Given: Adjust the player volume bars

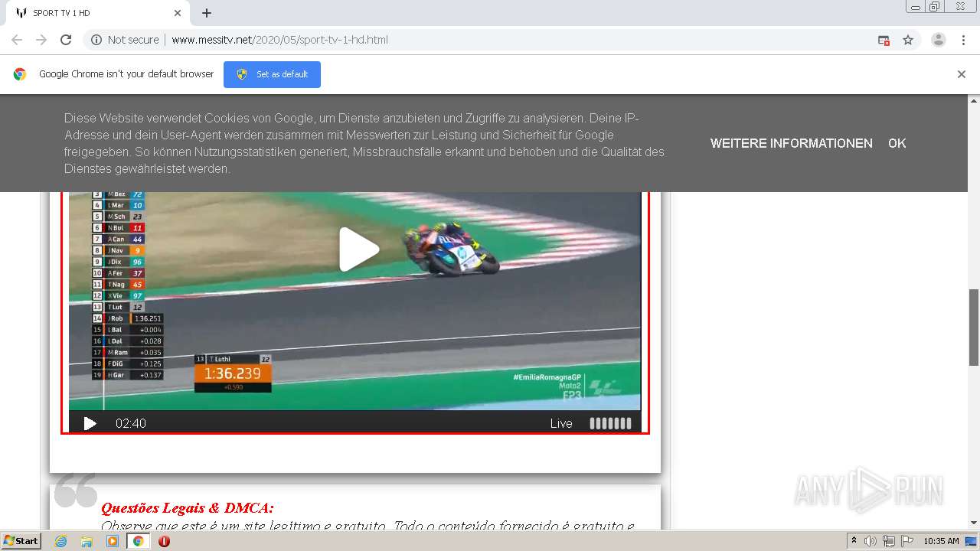Looking at the screenshot, I should tap(610, 423).
